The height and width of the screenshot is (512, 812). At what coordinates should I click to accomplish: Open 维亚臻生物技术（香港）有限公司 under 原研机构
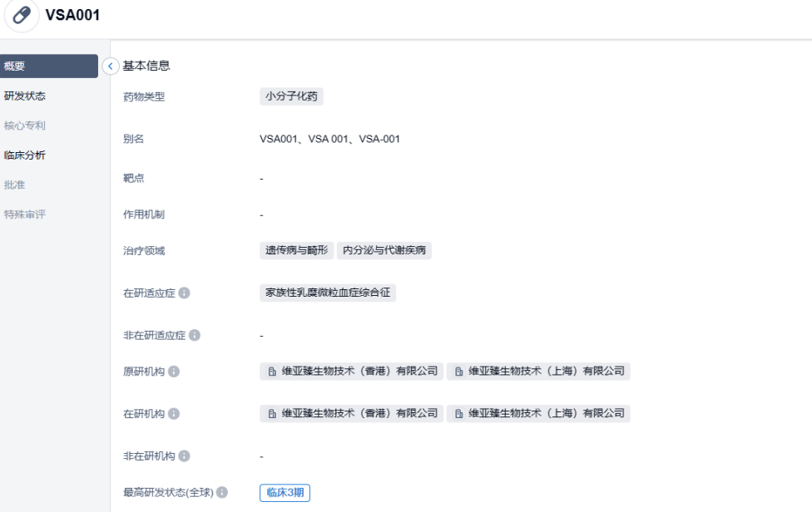coord(351,372)
